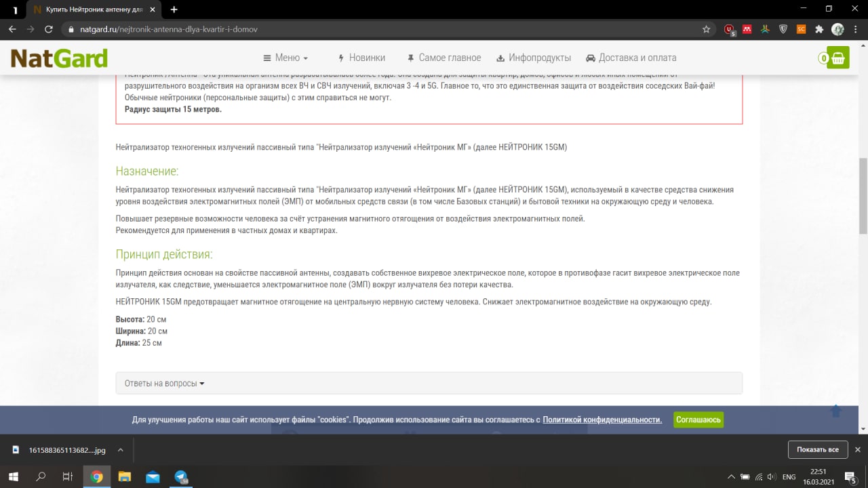
Task: Click the Назначение: heading
Action: pos(147,171)
